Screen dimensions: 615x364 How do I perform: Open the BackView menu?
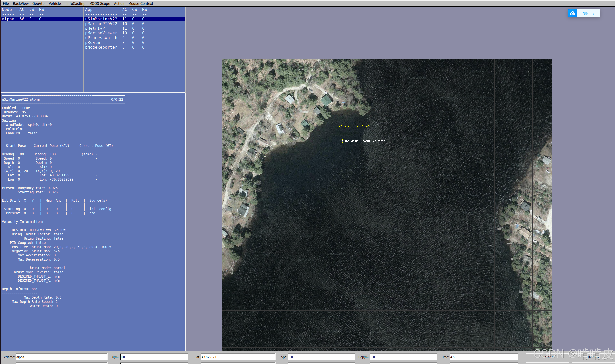(x=21, y=4)
